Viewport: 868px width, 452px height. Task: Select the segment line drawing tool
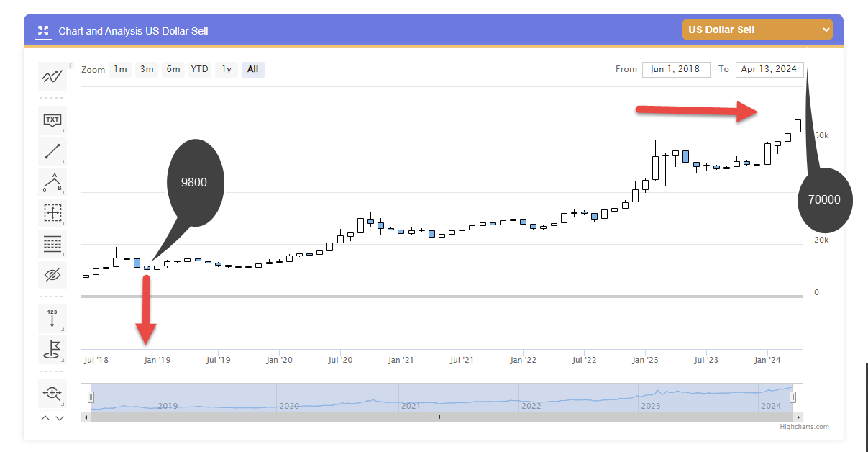click(x=52, y=151)
